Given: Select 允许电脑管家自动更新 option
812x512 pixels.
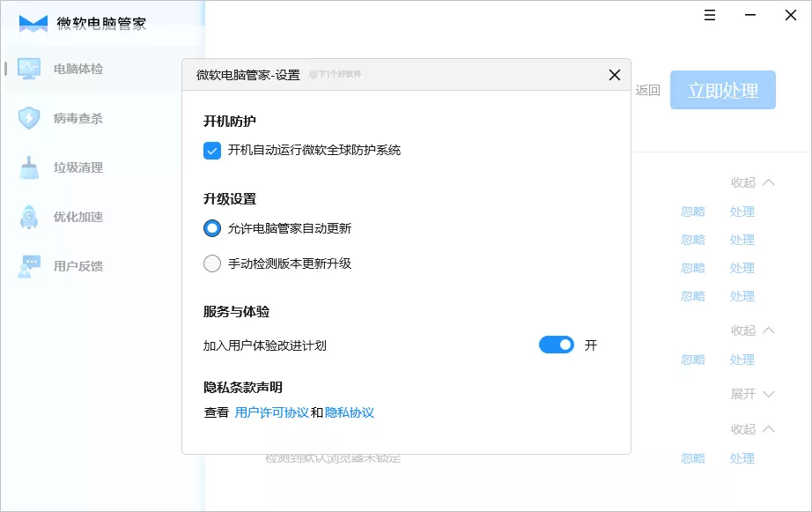Looking at the screenshot, I should (x=211, y=227).
